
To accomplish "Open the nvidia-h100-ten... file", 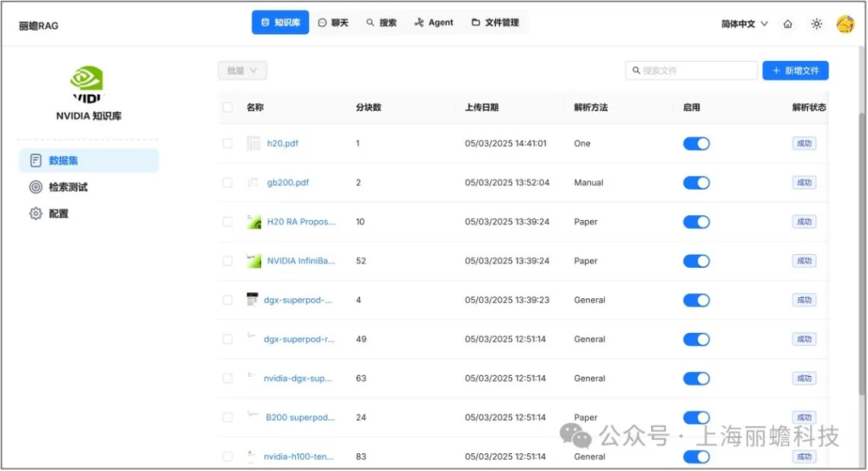I will coord(299,457).
